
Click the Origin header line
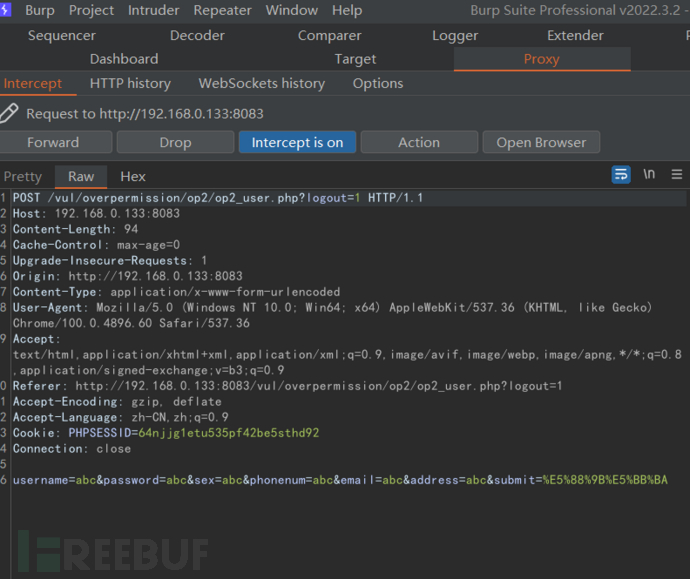[128, 276]
